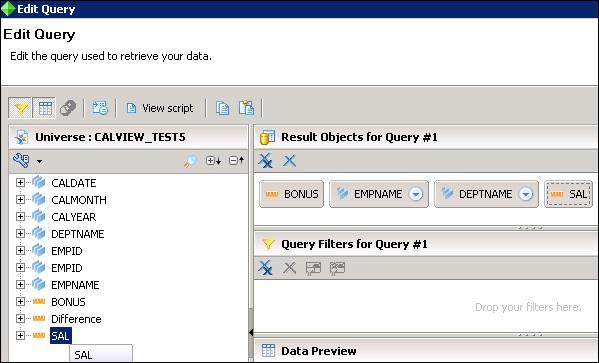Select CALYEAR dimension in the tree
The image size is (599, 363).
coord(74,217)
